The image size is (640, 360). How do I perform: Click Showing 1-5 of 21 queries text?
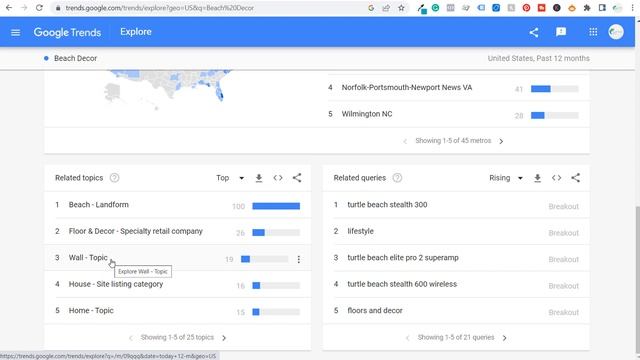pyautogui.click(x=456, y=337)
